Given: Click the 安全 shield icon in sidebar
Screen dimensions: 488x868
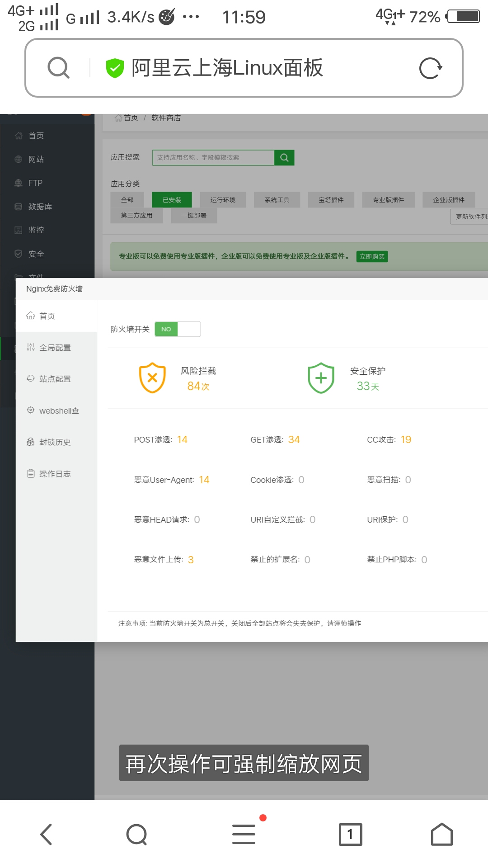Looking at the screenshot, I should point(19,254).
